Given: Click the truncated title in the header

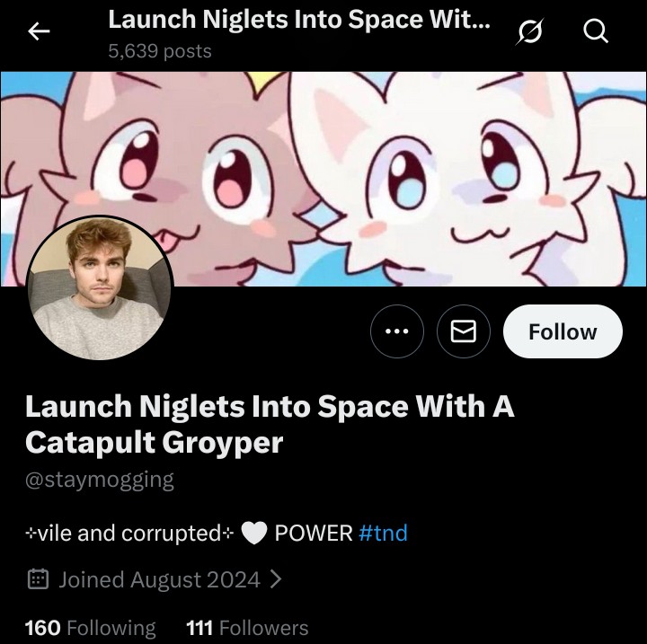Looking at the screenshot, I should point(298,20).
